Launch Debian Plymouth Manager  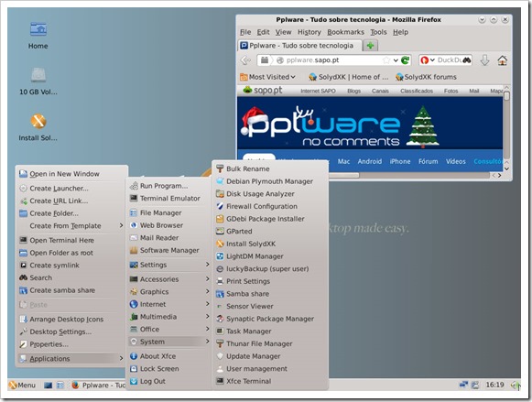click(x=270, y=181)
